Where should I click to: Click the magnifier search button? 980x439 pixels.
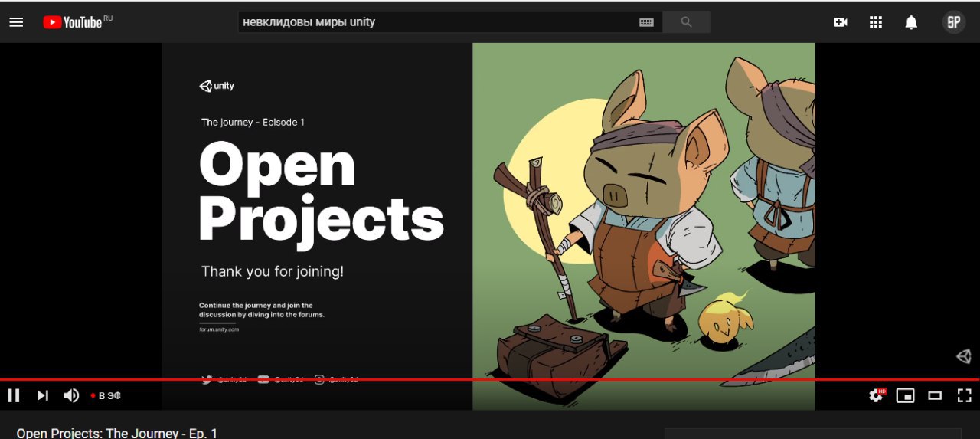click(x=686, y=22)
